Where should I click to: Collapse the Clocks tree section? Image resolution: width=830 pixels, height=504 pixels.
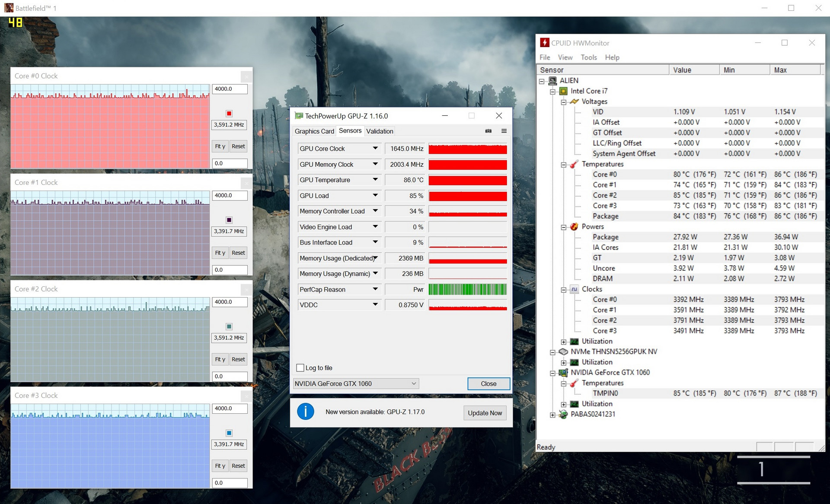pos(564,289)
